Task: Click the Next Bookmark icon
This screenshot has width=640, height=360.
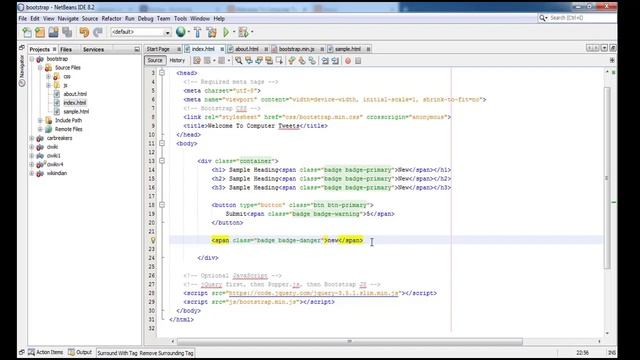Action: pos(302,61)
